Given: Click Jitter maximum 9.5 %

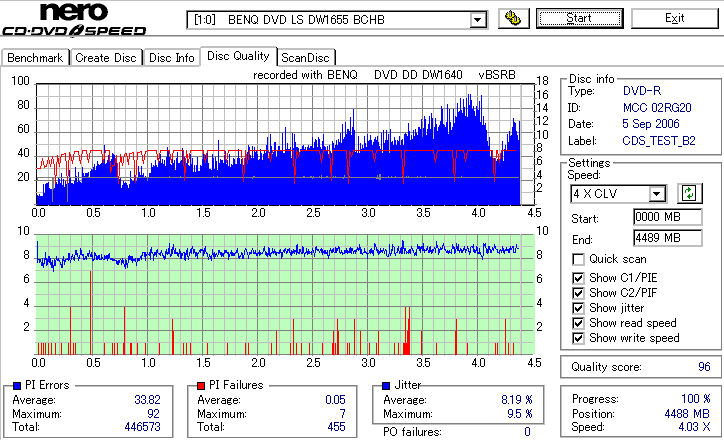Looking at the screenshot, I should tap(519, 413).
